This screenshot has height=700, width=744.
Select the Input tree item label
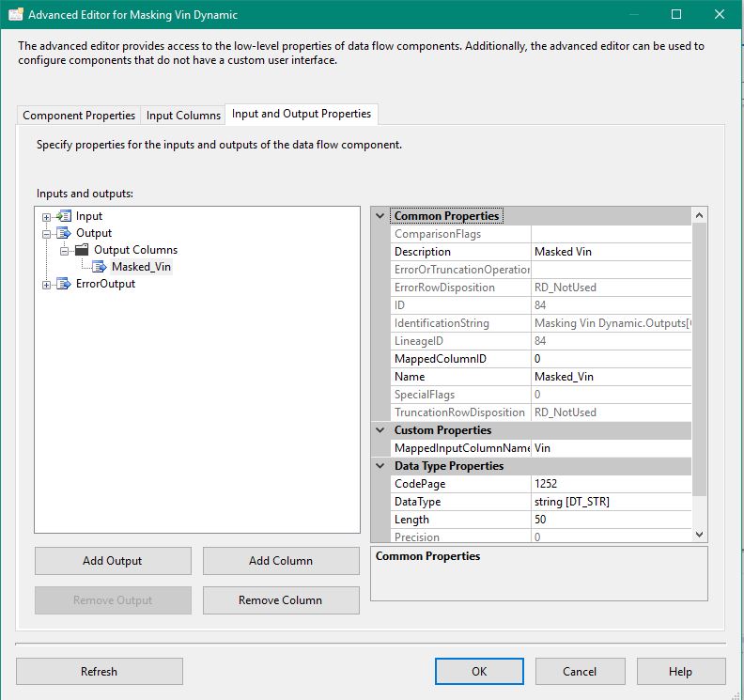coord(89,216)
